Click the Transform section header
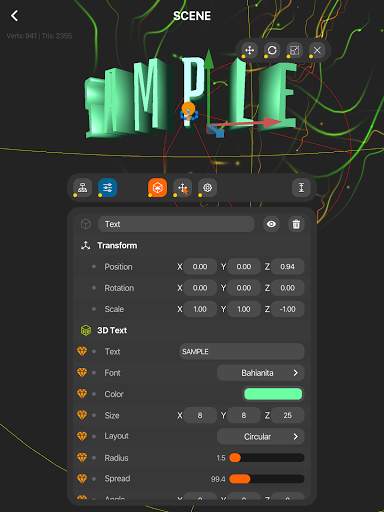384x512 pixels. click(x=117, y=246)
